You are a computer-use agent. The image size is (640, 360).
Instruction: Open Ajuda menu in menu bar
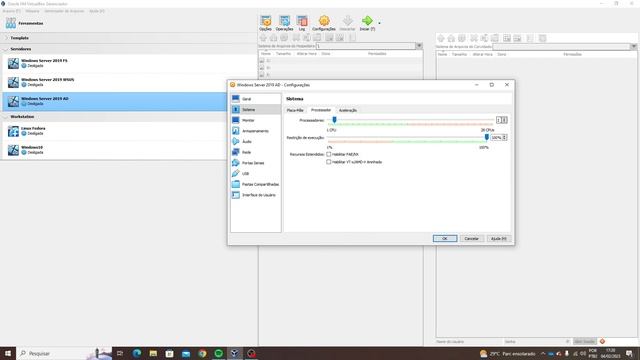(97, 11)
